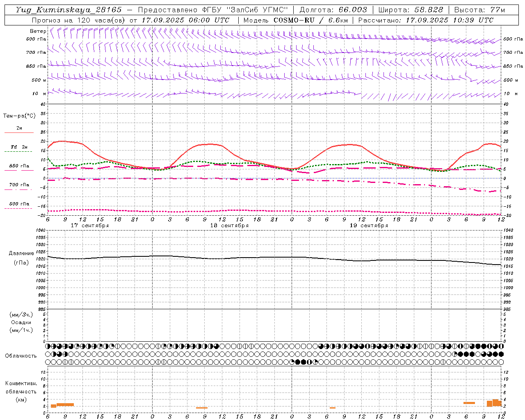This screenshot has width=525, height=420.
Task: Click the 'Облачность' cloud cover row label
Action: point(21,356)
